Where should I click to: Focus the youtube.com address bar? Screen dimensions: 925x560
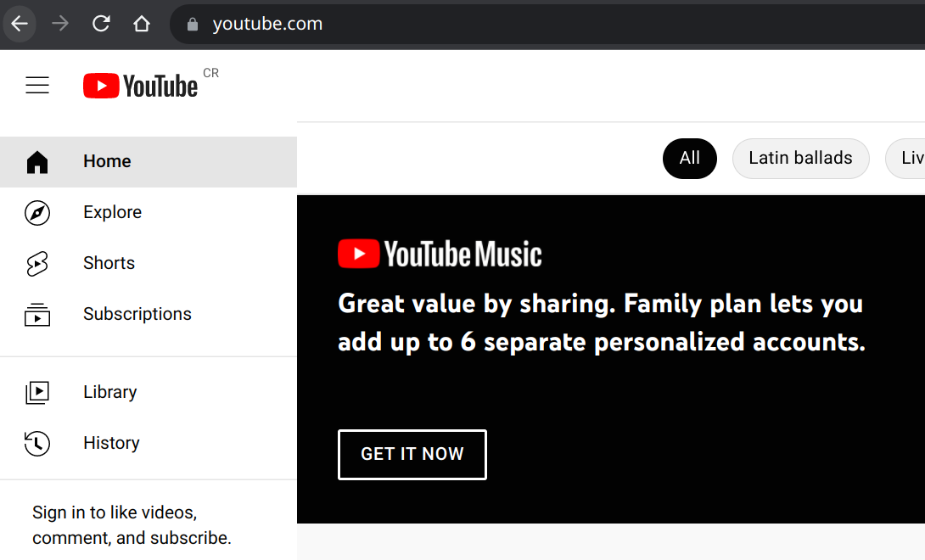[x=547, y=25]
